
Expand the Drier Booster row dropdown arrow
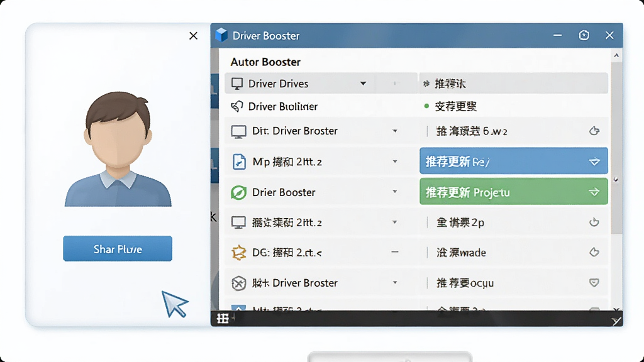coord(395,192)
